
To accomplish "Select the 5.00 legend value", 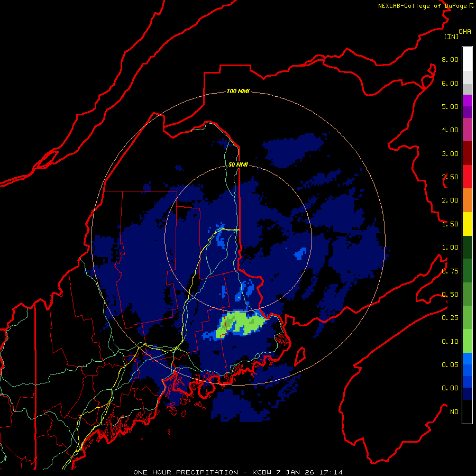I will tap(450, 106).
